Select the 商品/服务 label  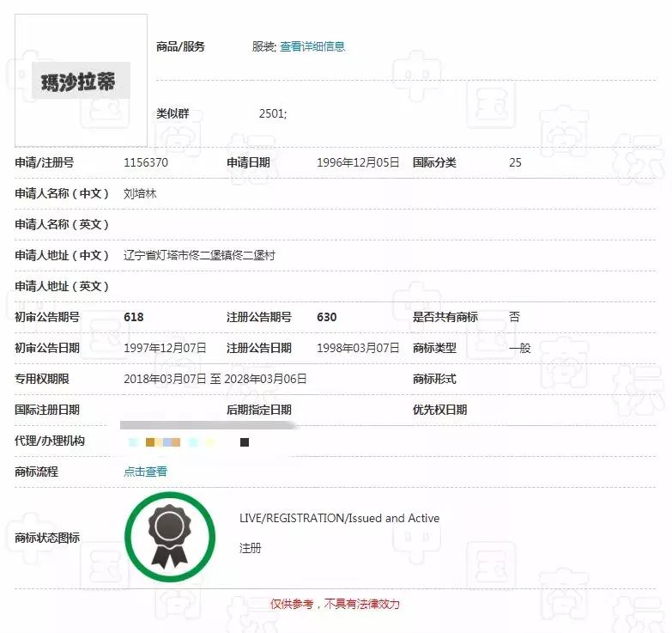pyautogui.click(x=180, y=46)
